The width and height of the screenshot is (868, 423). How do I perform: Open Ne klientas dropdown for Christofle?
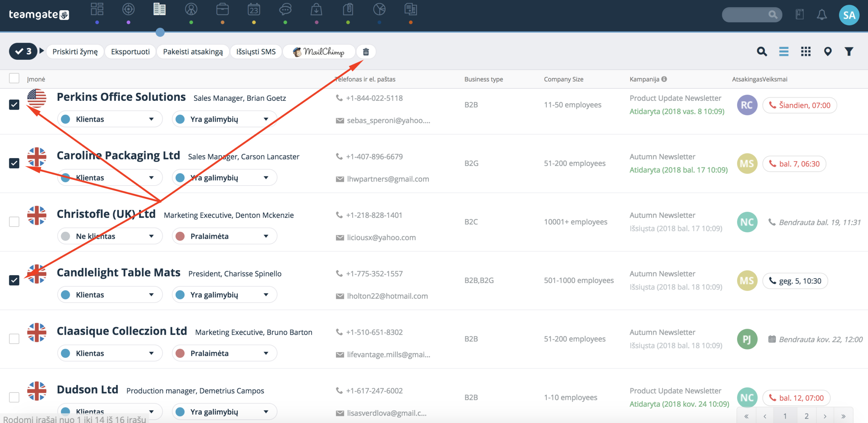[x=110, y=236]
